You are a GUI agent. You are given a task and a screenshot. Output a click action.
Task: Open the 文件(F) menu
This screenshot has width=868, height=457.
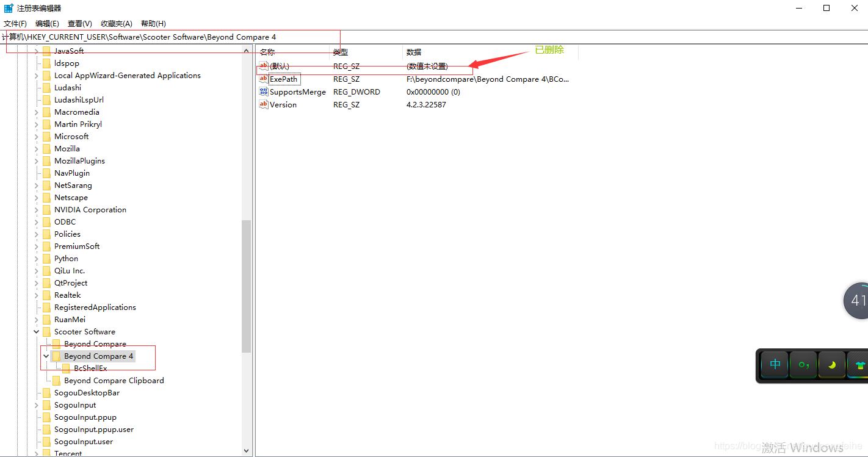click(x=15, y=24)
